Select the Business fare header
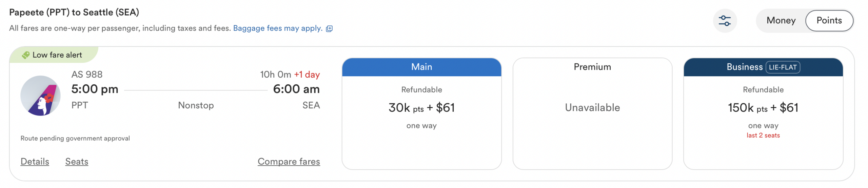868x188 pixels. (x=763, y=67)
